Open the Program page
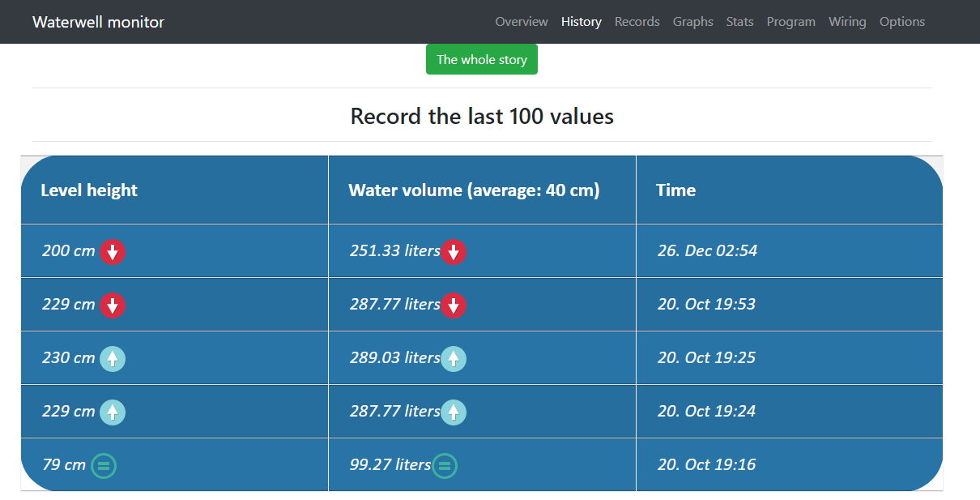Image resolution: width=980 pixels, height=500 pixels. tap(790, 22)
